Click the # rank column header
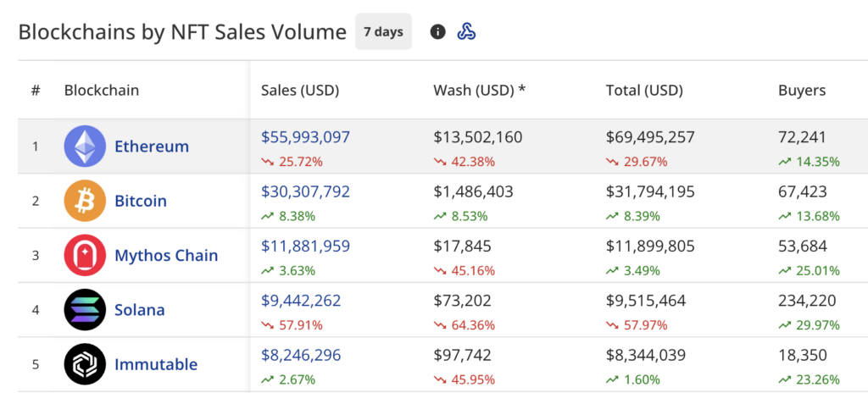The height and width of the screenshot is (393, 868). [x=36, y=91]
